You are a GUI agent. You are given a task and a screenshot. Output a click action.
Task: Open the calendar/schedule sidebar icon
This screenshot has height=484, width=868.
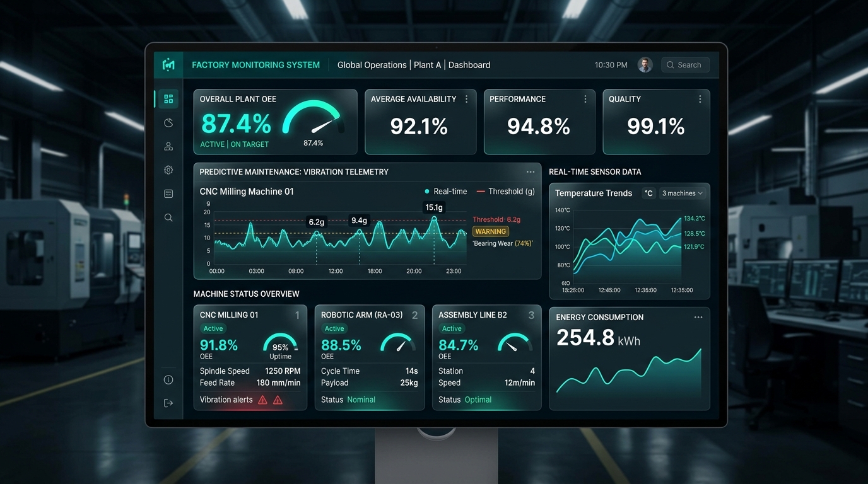tap(168, 193)
